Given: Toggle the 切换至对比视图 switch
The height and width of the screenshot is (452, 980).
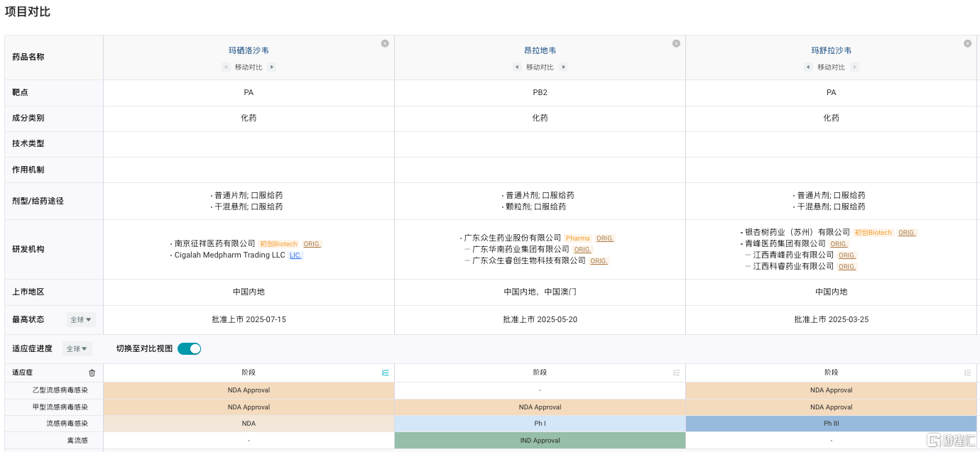Looking at the screenshot, I should (189, 348).
